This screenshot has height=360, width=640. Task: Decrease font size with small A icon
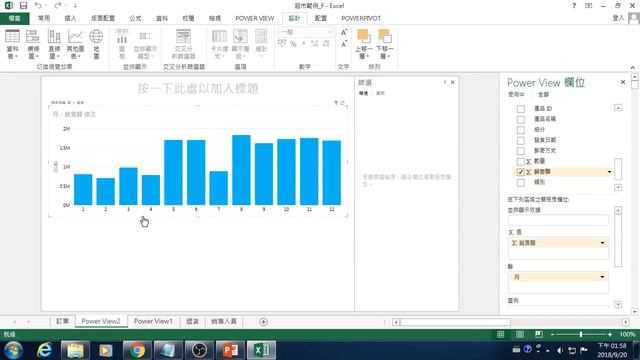coord(344,43)
